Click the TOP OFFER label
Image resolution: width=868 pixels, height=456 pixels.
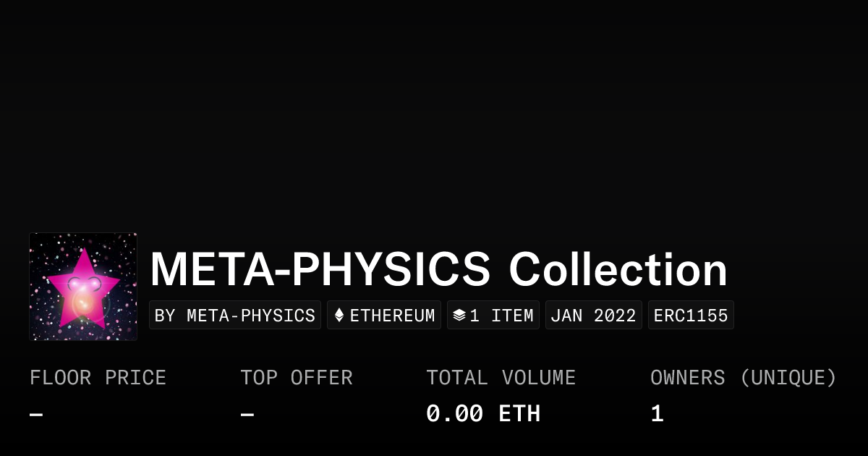(297, 378)
